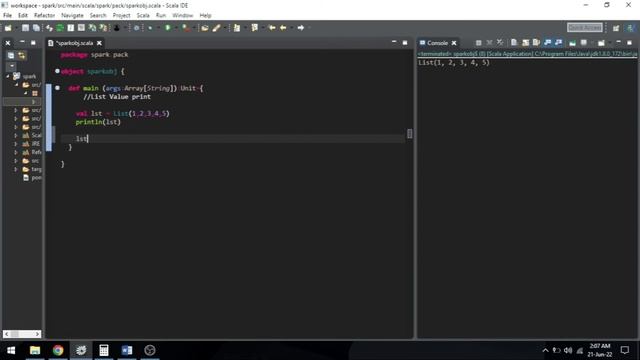
Task: Open File Explorer from the taskbar
Action: pos(35,350)
